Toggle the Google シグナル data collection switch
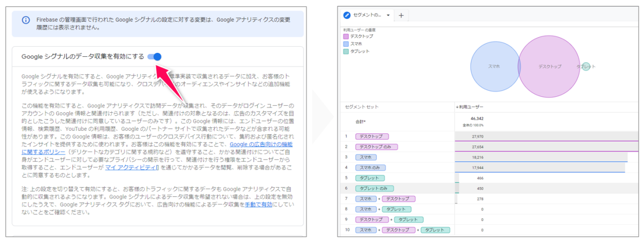 coord(154,57)
